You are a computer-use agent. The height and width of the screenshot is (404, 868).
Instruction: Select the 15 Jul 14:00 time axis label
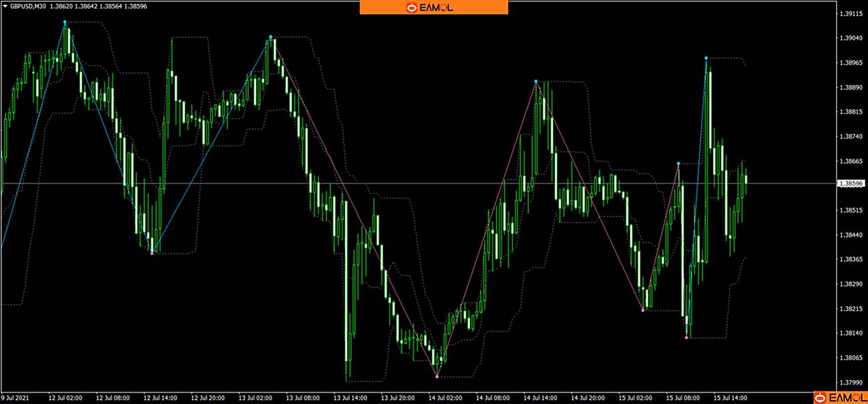[730, 398]
